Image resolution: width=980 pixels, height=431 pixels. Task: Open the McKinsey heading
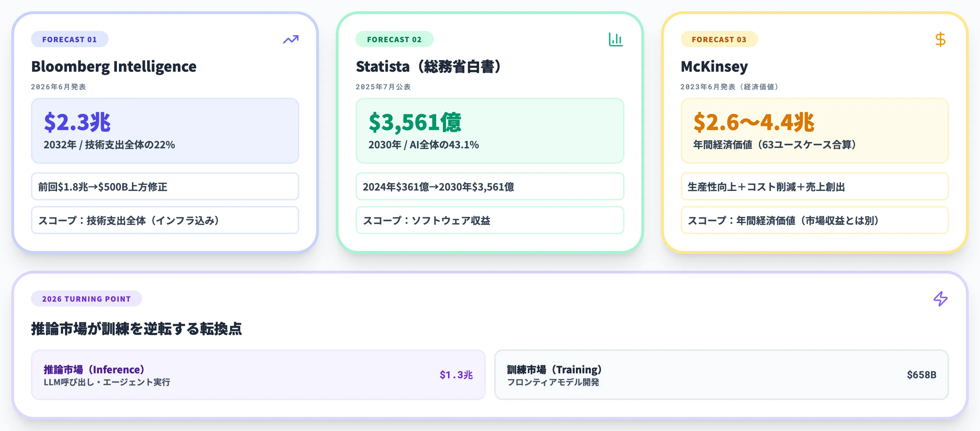coord(714,66)
